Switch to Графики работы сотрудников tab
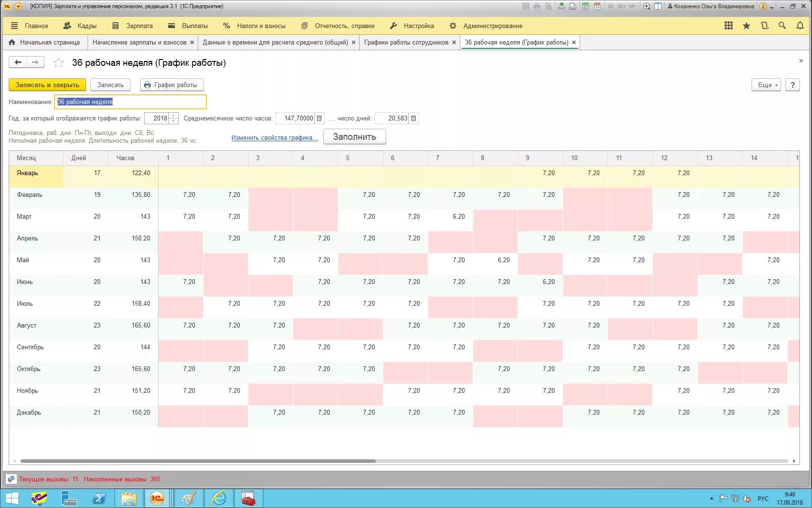 (406, 43)
